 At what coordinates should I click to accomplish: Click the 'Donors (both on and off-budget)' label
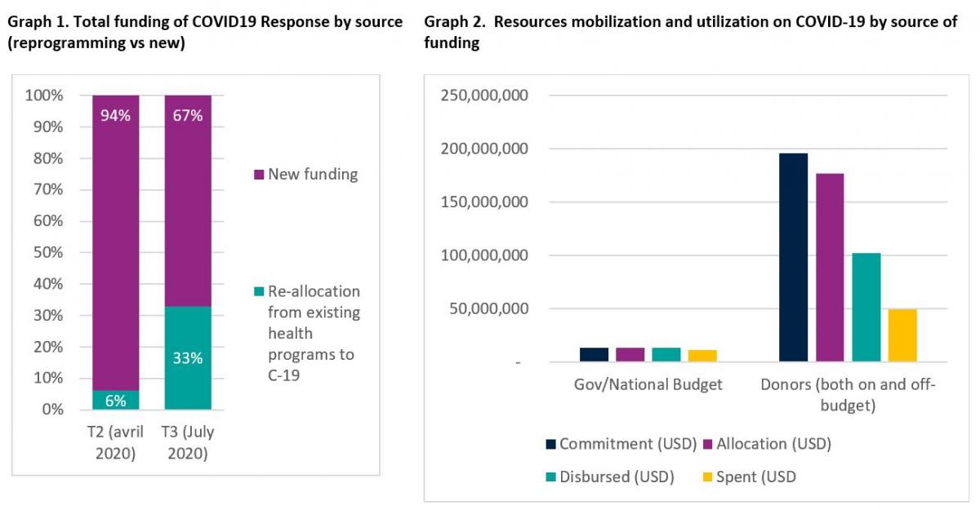[848, 395]
